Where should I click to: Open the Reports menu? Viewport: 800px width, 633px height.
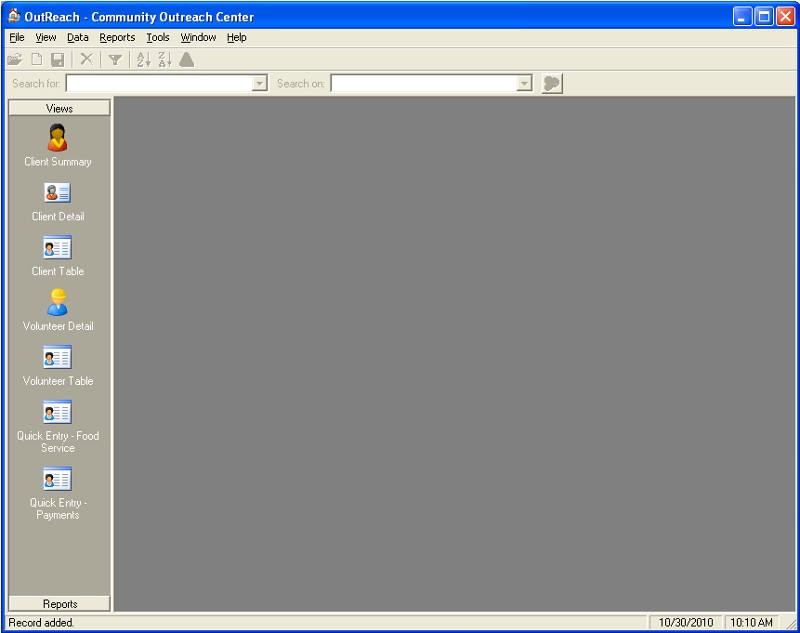point(117,37)
